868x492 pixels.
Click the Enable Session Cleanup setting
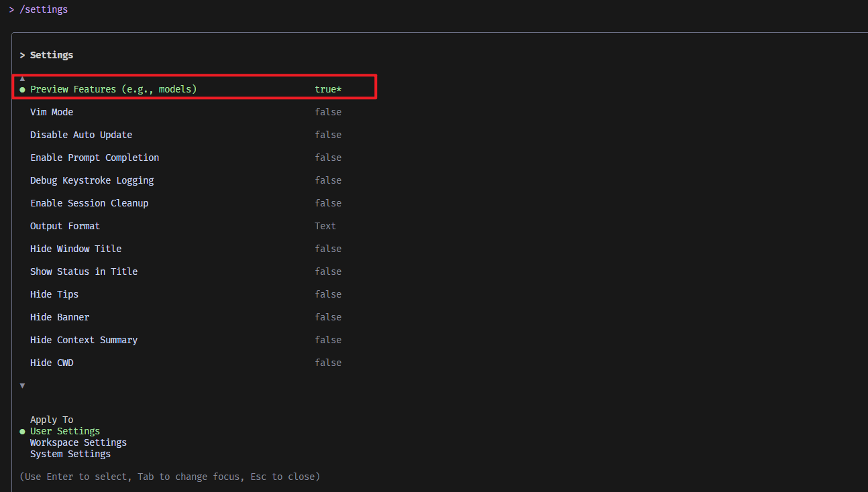point(89,203)
